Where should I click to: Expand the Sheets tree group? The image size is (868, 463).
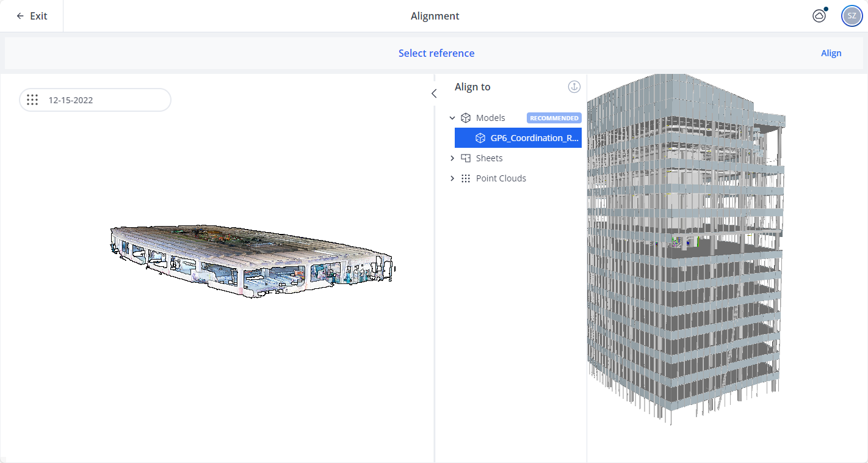point(452,158)
